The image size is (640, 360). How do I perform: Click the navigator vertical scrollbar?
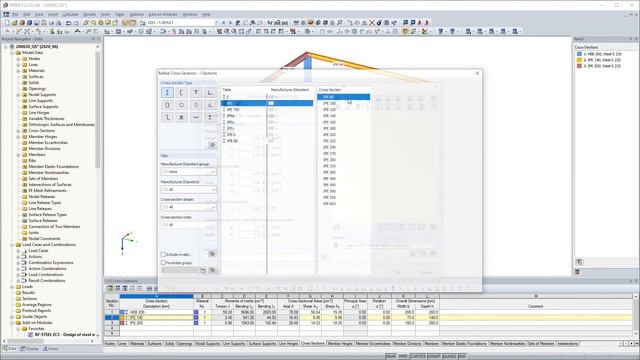(x=98, y=109)
